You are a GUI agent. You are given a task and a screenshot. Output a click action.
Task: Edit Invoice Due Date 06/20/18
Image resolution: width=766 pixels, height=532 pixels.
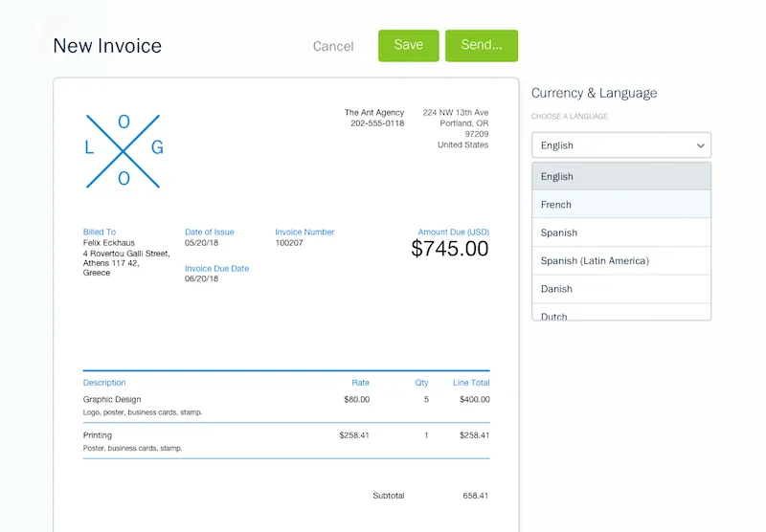pos(201,278)
